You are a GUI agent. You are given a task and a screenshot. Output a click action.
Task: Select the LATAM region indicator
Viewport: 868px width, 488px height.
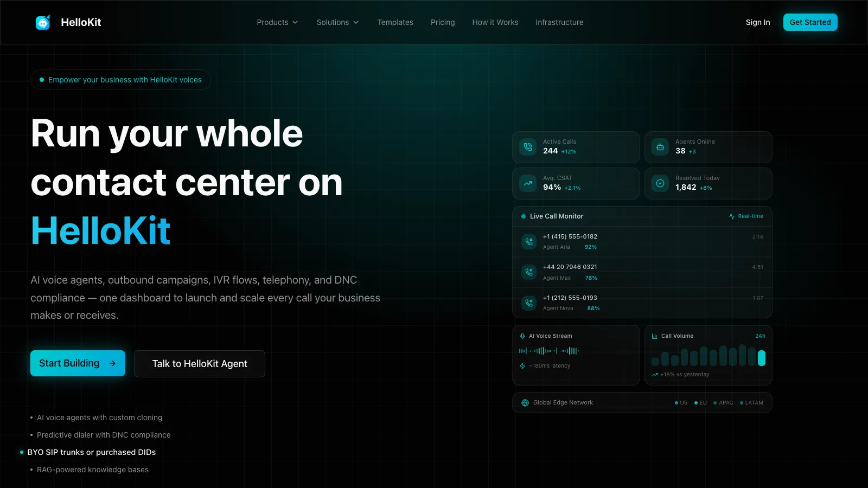751,403
